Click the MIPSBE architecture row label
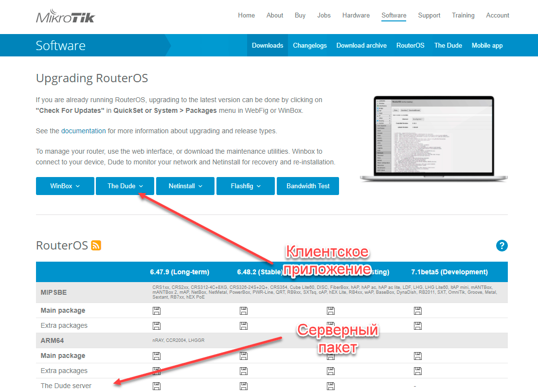The height and width of the screenshot is (392, 538). [x=54, y=293]
